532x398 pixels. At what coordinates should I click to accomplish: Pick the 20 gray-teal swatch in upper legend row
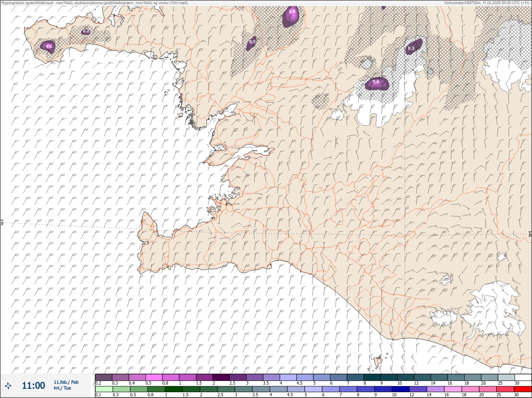point(490,377)
